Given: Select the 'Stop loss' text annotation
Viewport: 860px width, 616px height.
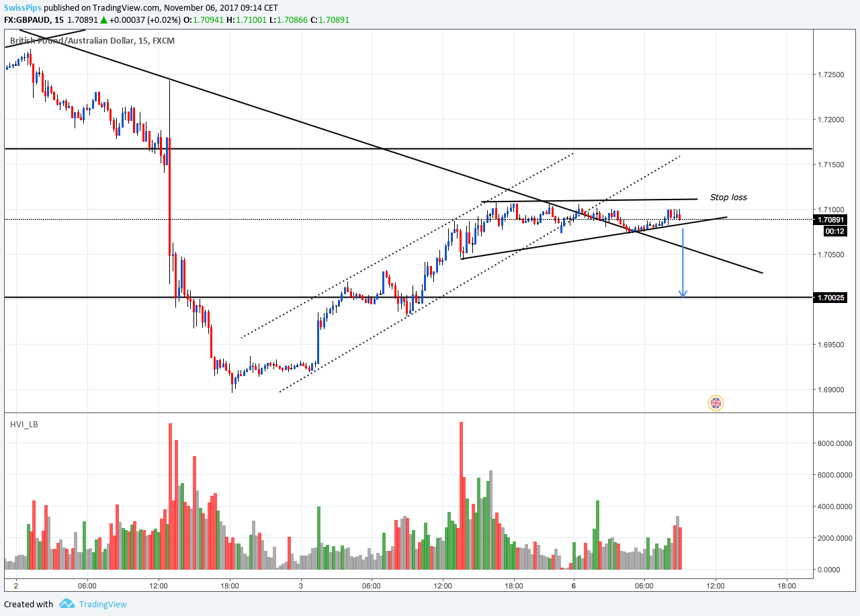Looking at the screenshot, I should pyautogui.click(x=728, y=197).
